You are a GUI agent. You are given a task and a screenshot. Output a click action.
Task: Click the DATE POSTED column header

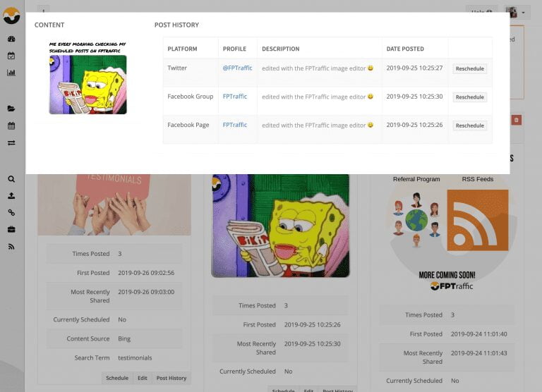click(405, 49)
